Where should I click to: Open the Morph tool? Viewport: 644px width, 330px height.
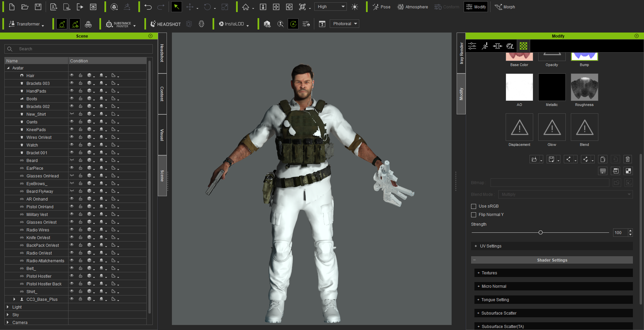[x=505, y=7]
